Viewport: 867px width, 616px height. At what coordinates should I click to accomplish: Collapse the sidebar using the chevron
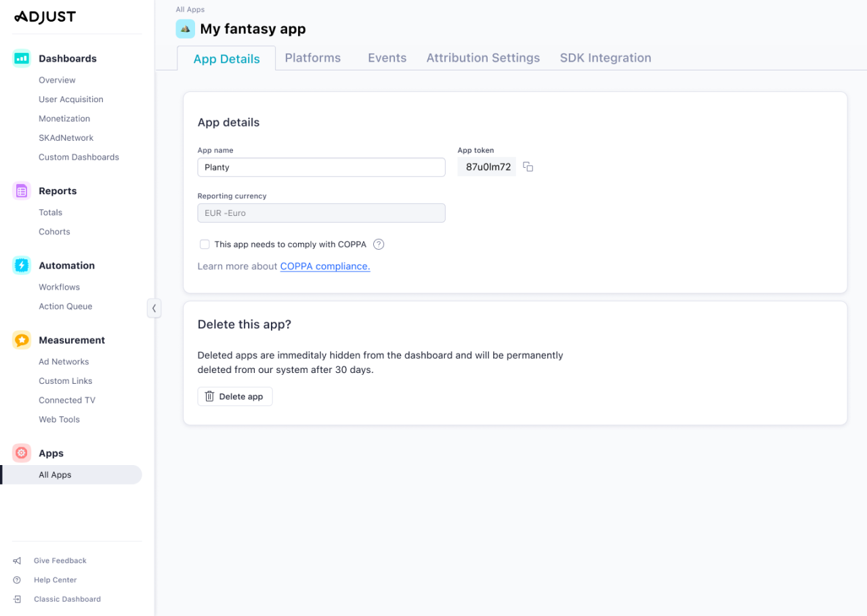point(154,308)
